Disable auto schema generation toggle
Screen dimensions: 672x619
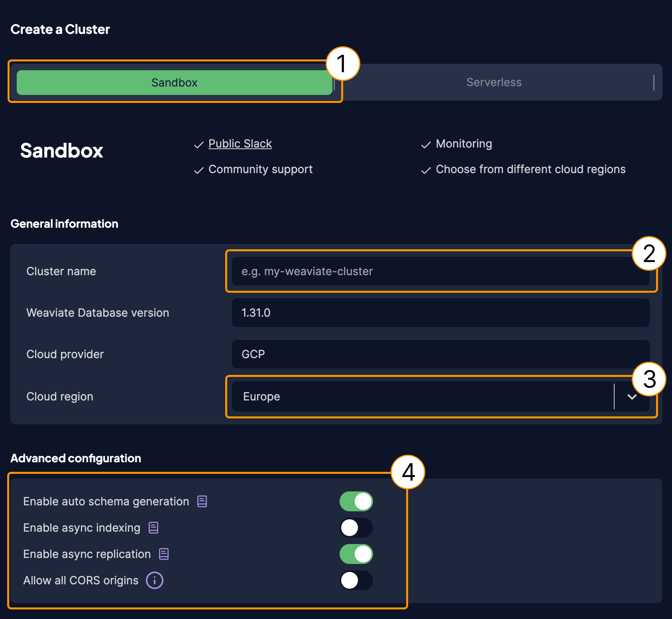click(x=356, y=501)
